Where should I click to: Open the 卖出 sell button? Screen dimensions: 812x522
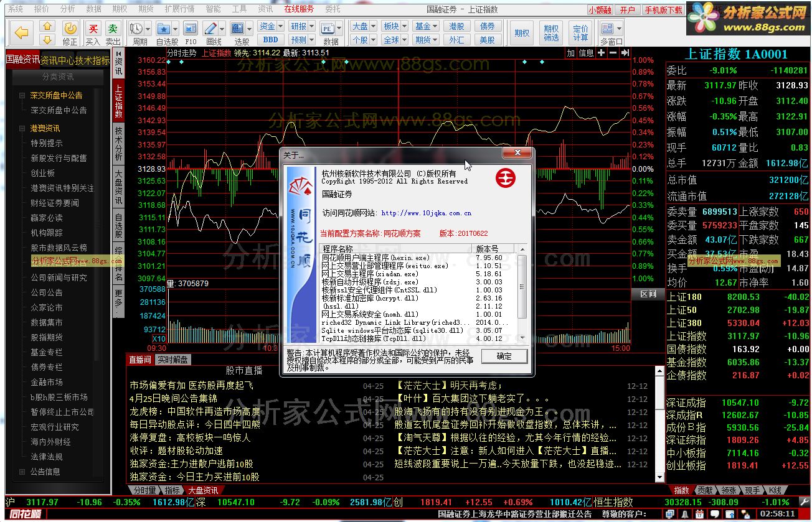pyautogui.click(x=113, y=28)
